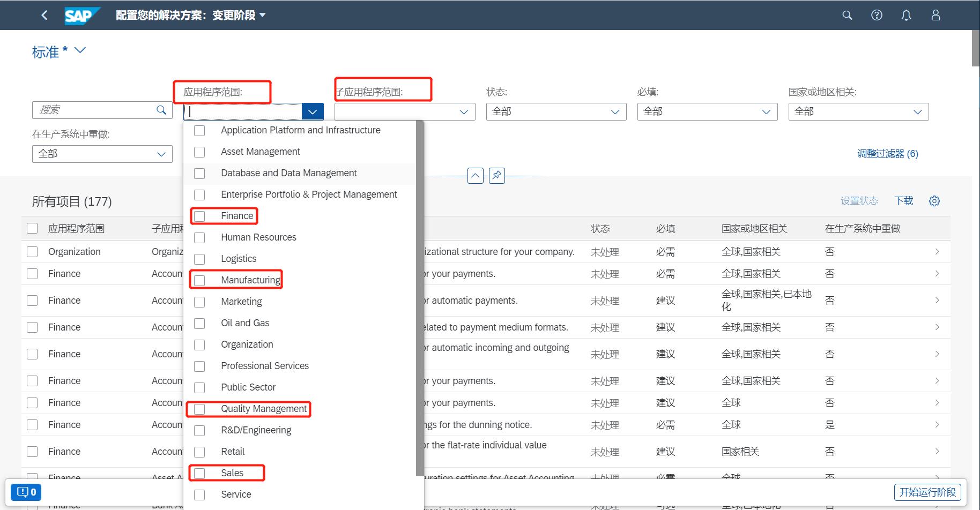The image size is (980, 510).
Task: Open the notifications bell
Action: 906,15
